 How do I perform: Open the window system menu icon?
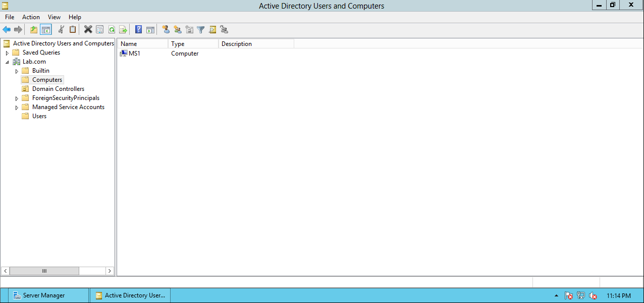[5, 6]
